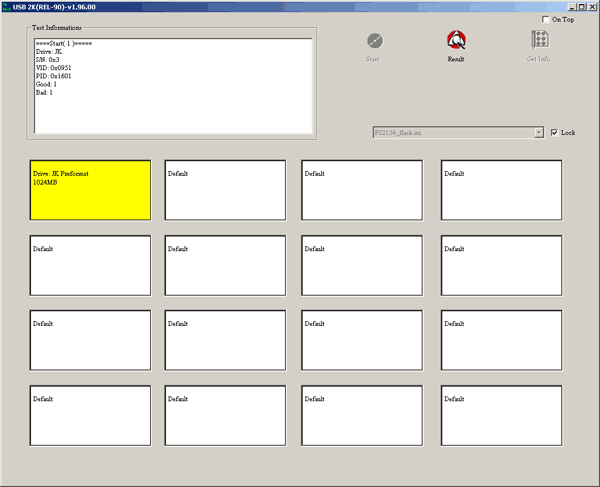Open the Result magnifier icon
The image size is (600, 487).
(456, 41)
